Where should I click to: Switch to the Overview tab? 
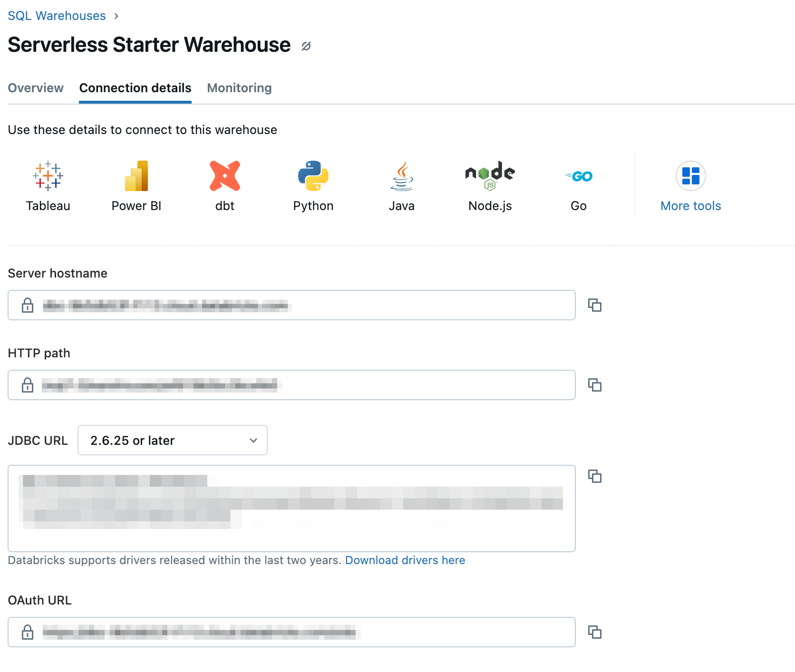[36, 88]
